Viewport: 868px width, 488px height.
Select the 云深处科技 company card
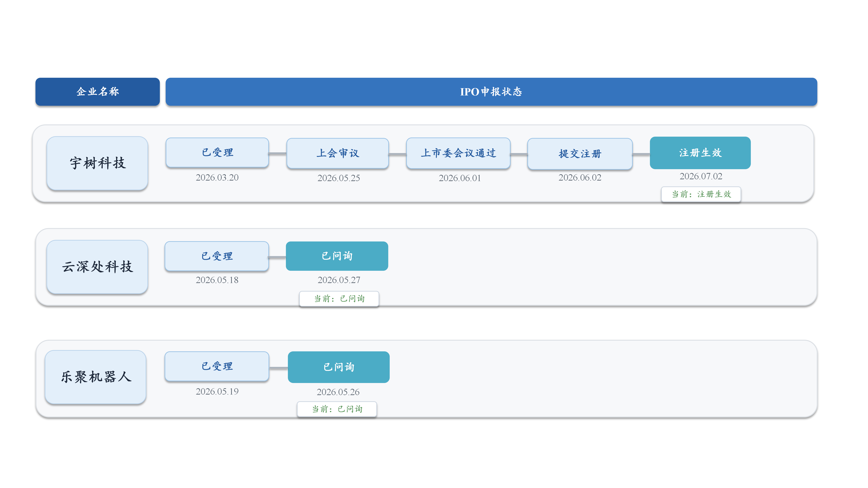pyautogui.click(x=97, y=267)
